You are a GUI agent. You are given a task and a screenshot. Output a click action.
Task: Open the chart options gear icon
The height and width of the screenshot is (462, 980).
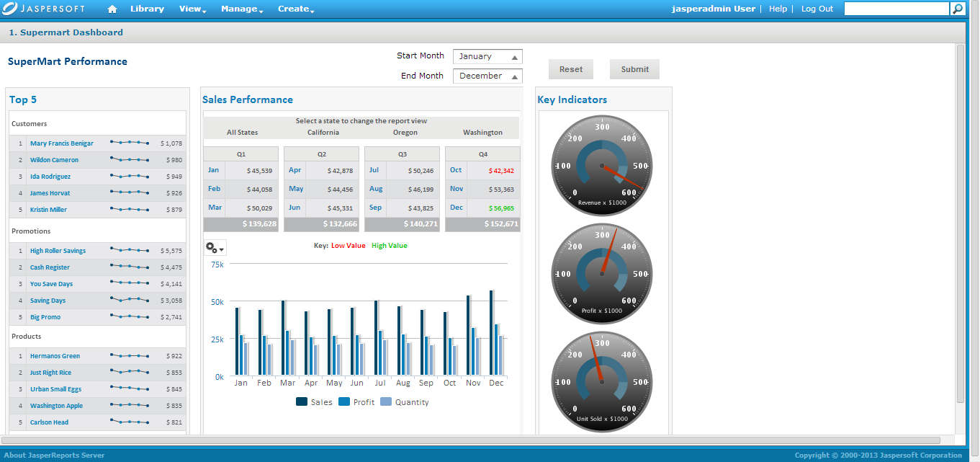click(x=215, y=248)
